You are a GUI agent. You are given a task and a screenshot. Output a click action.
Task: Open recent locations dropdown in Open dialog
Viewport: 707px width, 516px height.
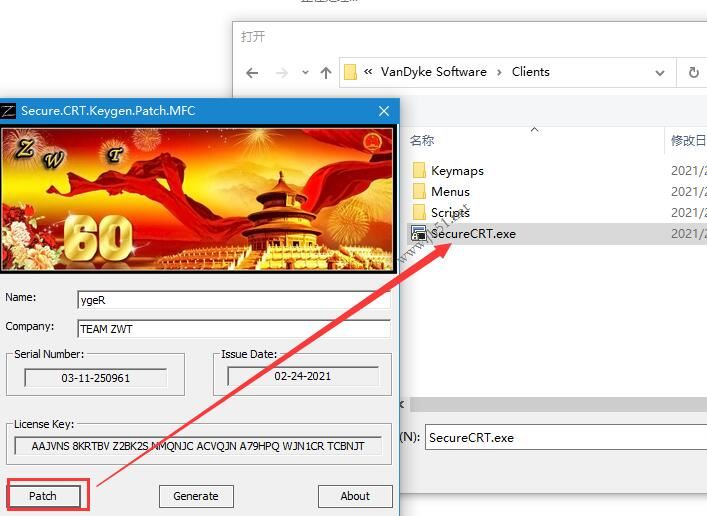305,73
